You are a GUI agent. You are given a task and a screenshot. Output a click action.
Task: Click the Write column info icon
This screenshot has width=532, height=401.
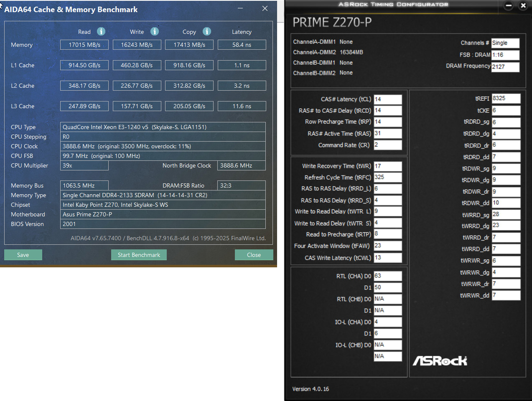(155, 31)
